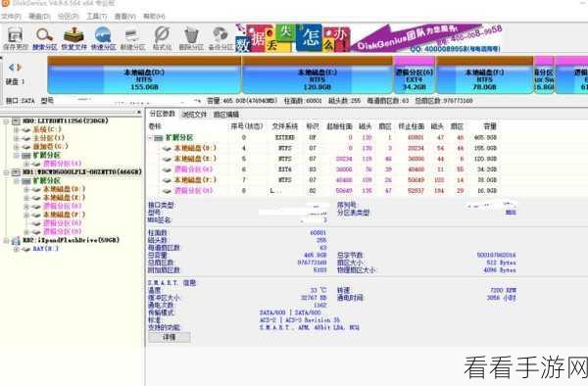The height and width of the screenshot is (386, 588).
Task: Collapse the HD0 LITEON disk node
Action: tap(6, 121)
